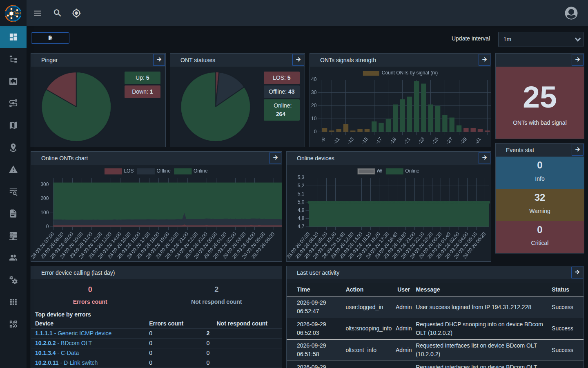
Task: Select the dashboard icon in sidebar
Action: coord(13,37)
